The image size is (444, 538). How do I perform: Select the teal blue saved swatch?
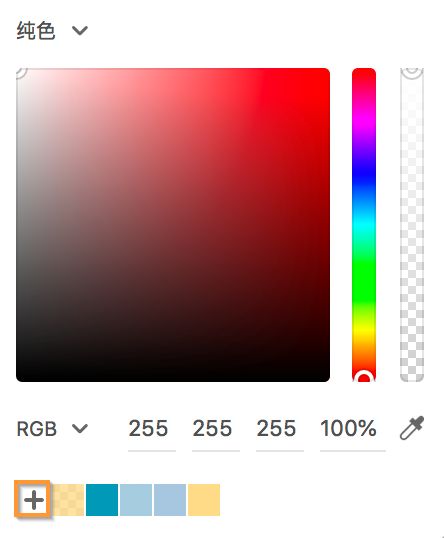pos(102,500)
